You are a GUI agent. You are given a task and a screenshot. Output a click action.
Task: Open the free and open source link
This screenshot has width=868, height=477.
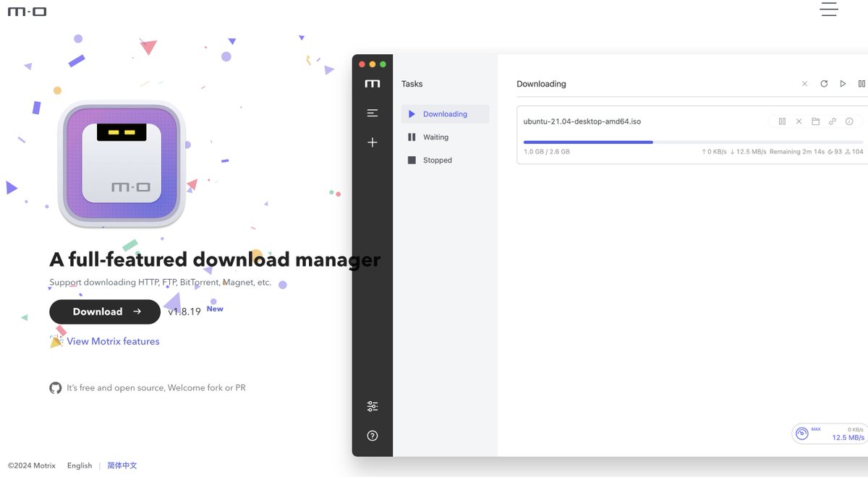(156, 388)
